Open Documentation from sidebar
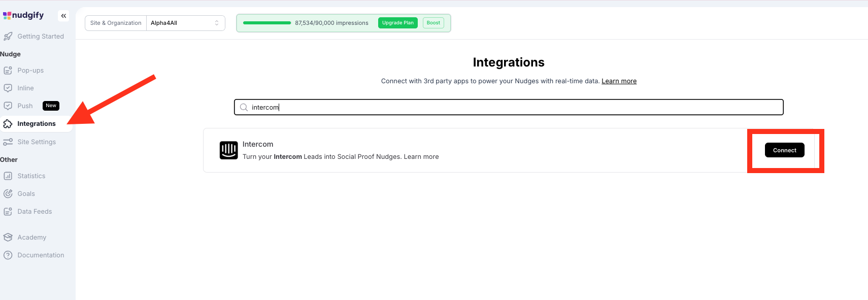 [41, 255]
